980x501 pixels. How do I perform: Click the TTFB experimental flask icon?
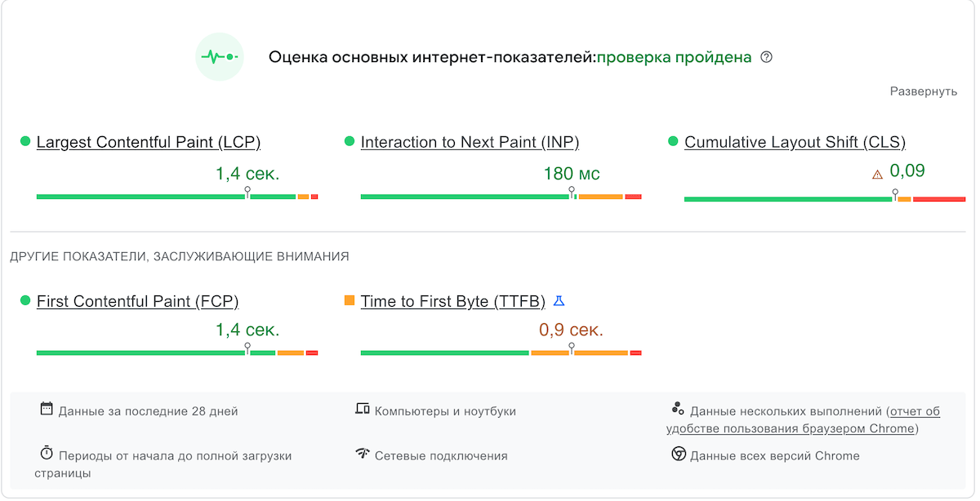click(x=559, y=301)
